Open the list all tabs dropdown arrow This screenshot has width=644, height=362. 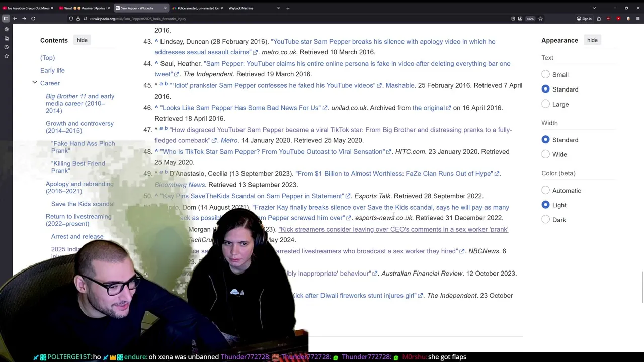[594, 8]
